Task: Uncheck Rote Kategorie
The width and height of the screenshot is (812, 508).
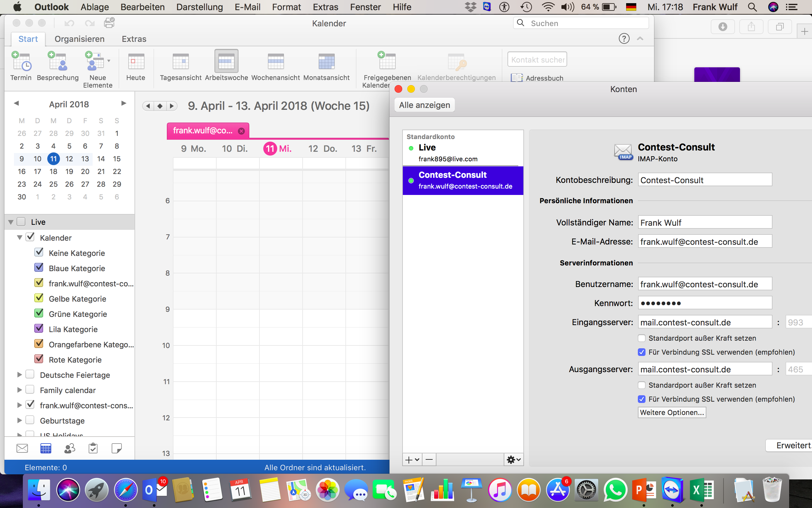Action: click(39, 359)
